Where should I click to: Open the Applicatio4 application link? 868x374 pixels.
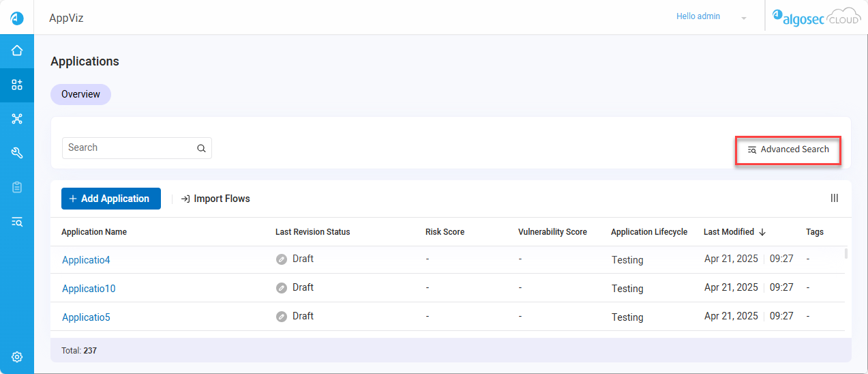tap(86, 260)
